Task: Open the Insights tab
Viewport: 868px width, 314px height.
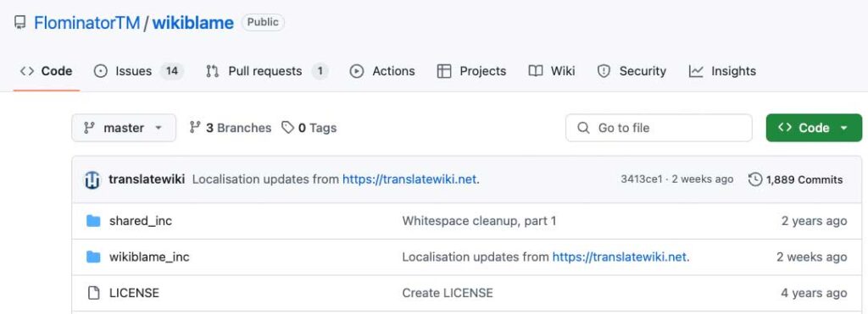Action: 722,71
